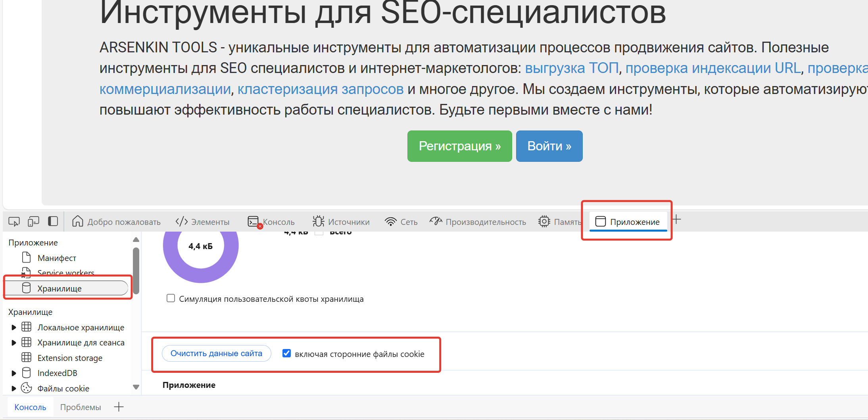
Task: Select Хранилище item in Приложение section
Action: pos(67,288)
